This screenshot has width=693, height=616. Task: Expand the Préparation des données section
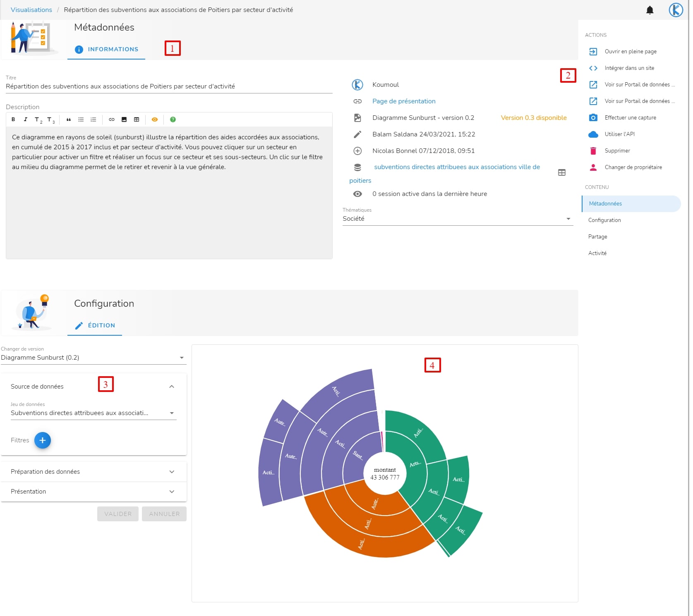94,472
